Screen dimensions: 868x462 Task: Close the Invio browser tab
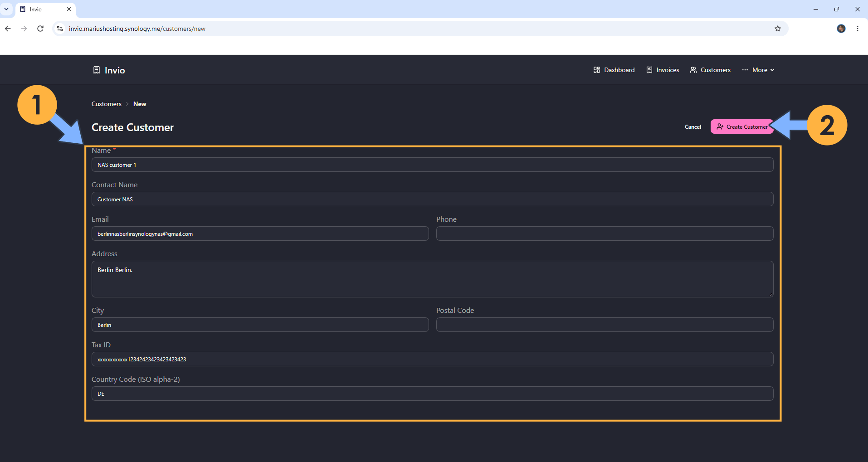point(69,9)
